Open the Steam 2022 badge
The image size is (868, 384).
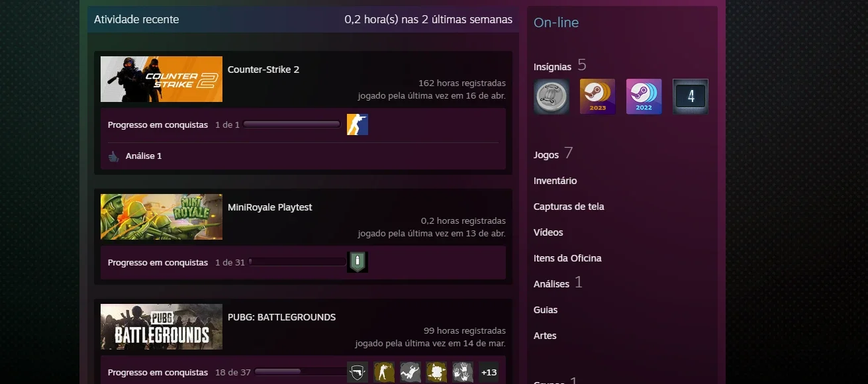(644, 97)
